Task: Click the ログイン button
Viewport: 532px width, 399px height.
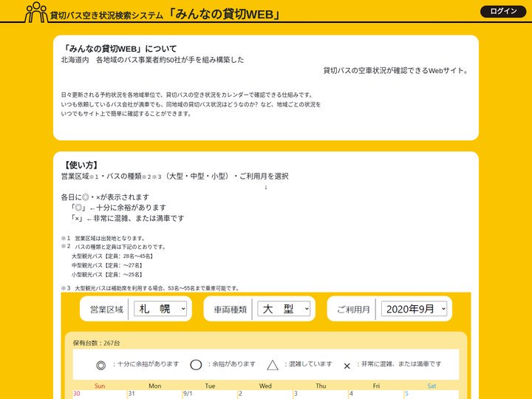Action: 503,11
